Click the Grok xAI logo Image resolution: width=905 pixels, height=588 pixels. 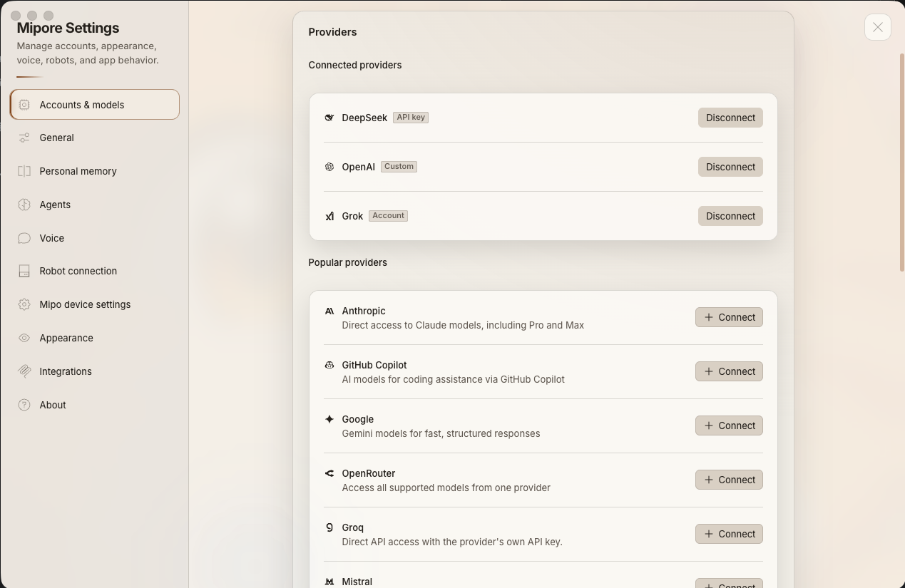329,216
